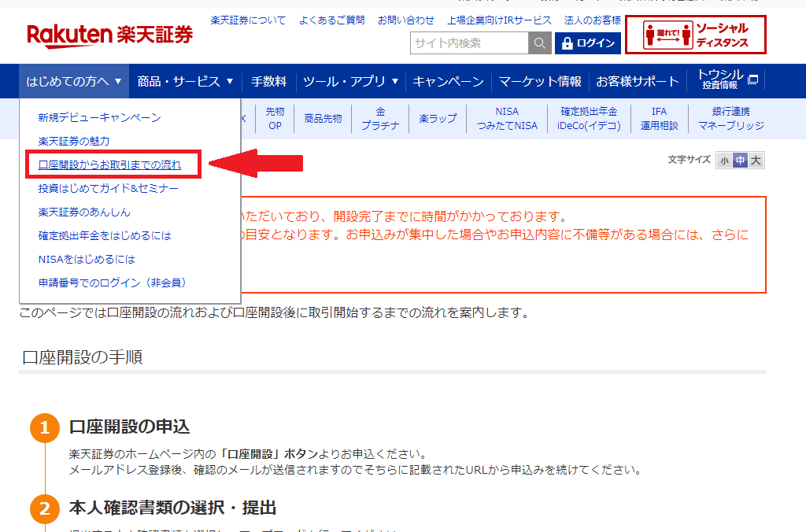This screenshot has width=806, height=532.
Task: Open the ソーシャルディスタンス banner
Action: pos(696,35)
